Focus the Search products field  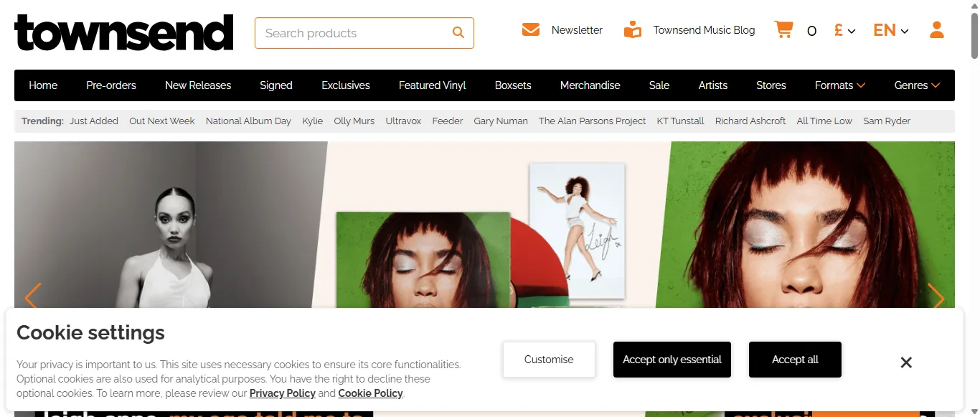pyautogui.click(x=352, y=33)
